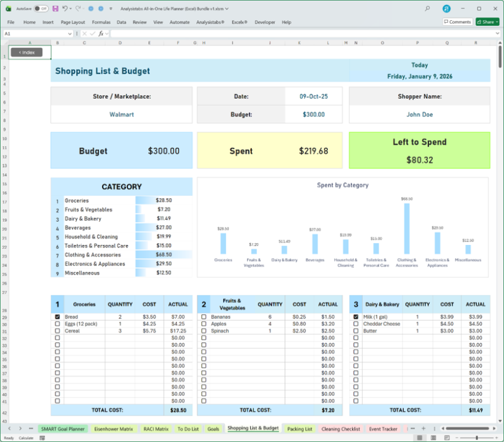
Task: Switch to the Packing List sheet tab
Action: coord(299,429)
